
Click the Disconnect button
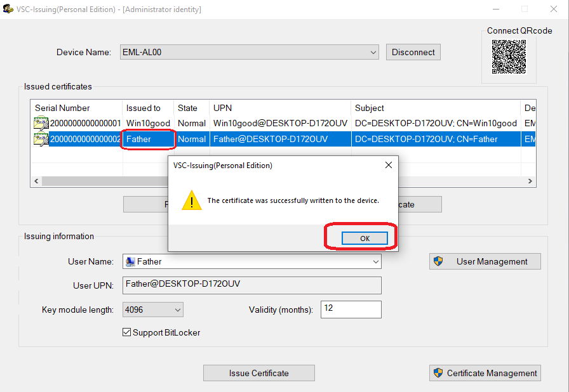(413, 53)
